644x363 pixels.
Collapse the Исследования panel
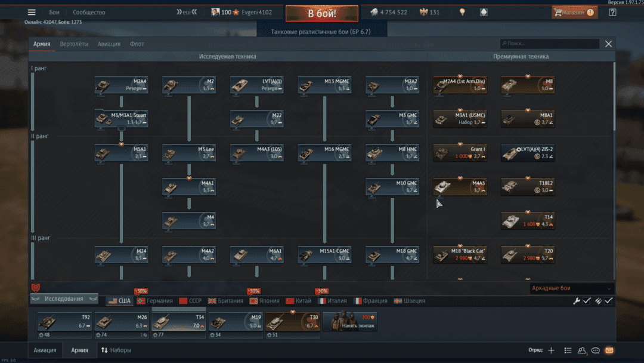(x=64, y=299)
